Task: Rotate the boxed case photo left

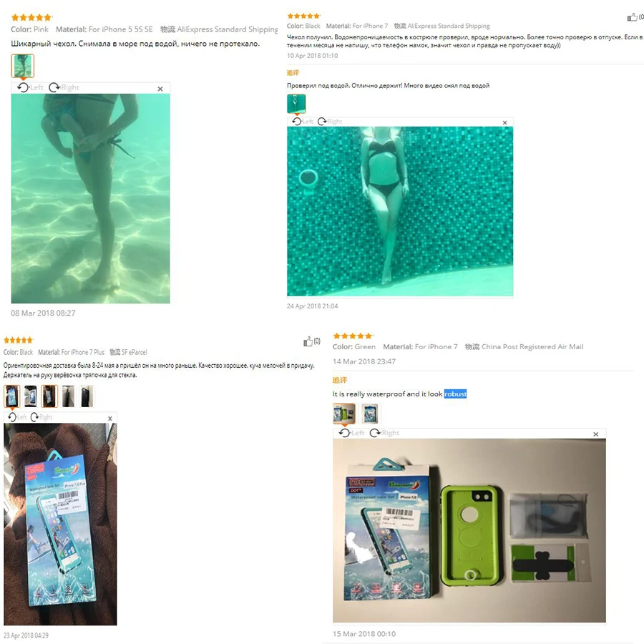Action: click(18, 417)
